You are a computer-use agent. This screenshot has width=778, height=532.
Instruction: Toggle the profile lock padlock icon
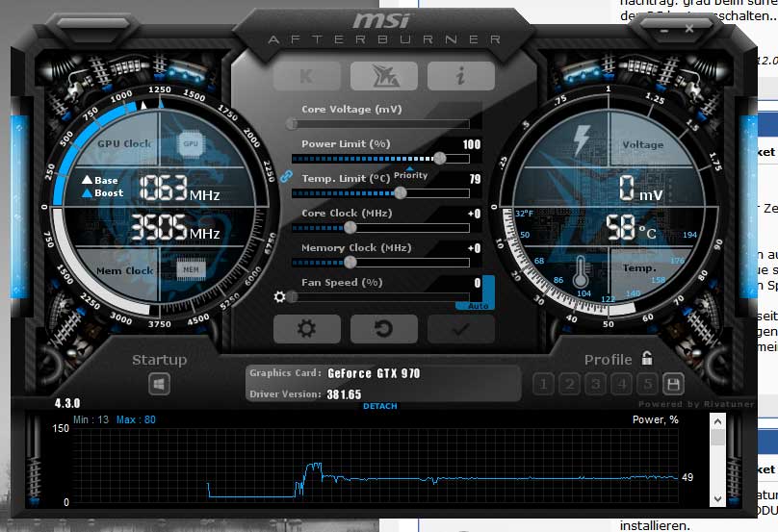pyautogui.click(x=647, y=358)
